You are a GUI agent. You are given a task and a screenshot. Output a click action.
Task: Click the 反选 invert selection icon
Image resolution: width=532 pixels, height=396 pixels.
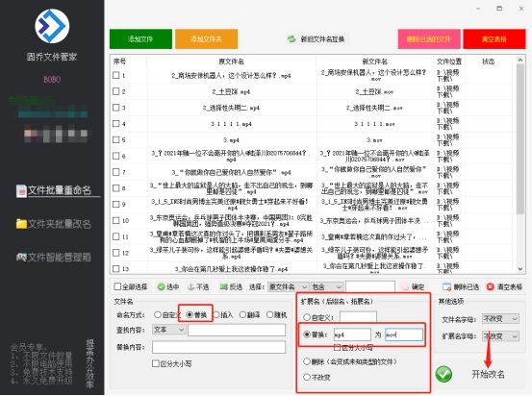(223, 287)
